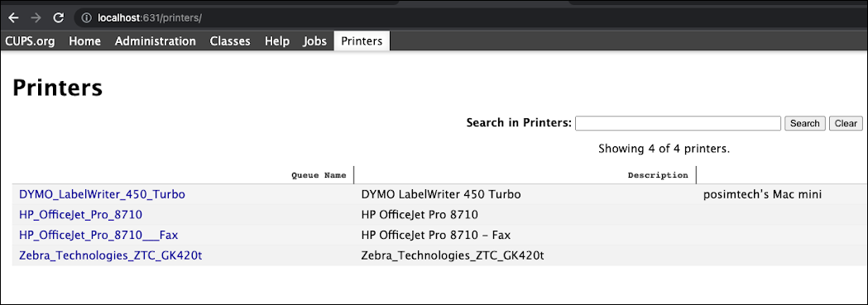Click the Search in Printers label

[519, 122]
